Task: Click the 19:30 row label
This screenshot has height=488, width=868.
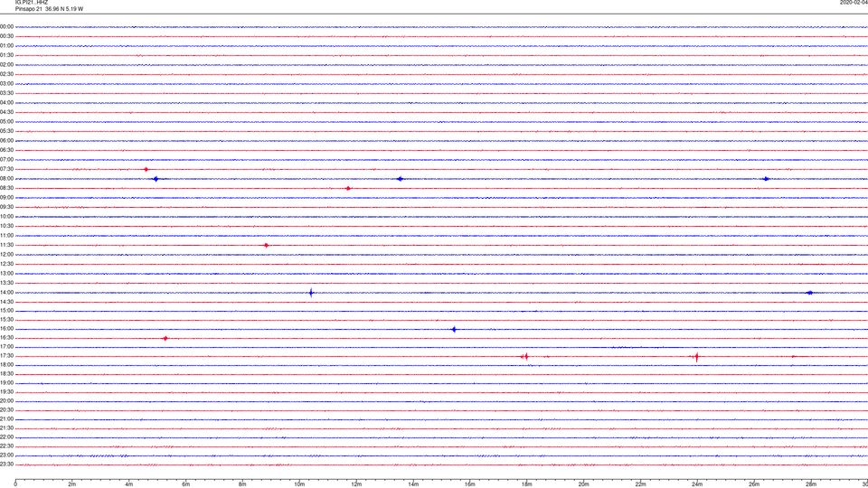Action: (x=6, y=391)
